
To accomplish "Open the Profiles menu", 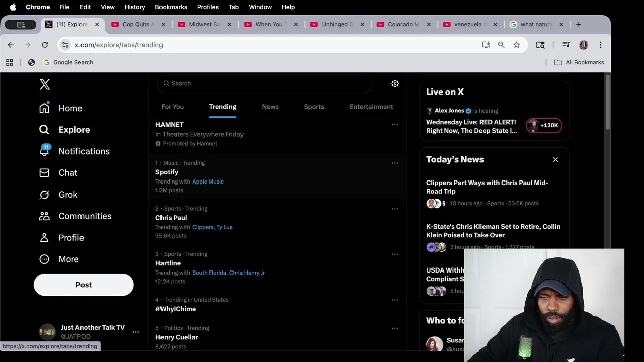I will coord(208,7).
